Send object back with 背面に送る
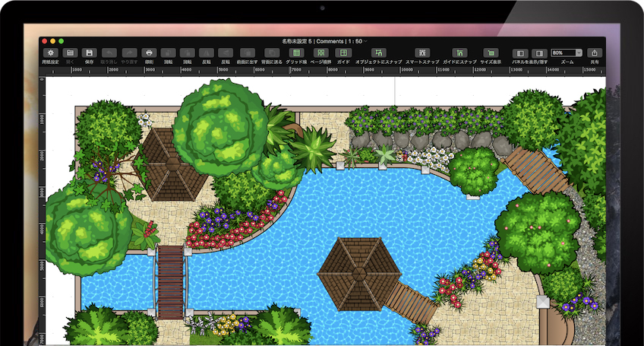Image resolution: width=644 pixels, height=346 pixels. 271,52
